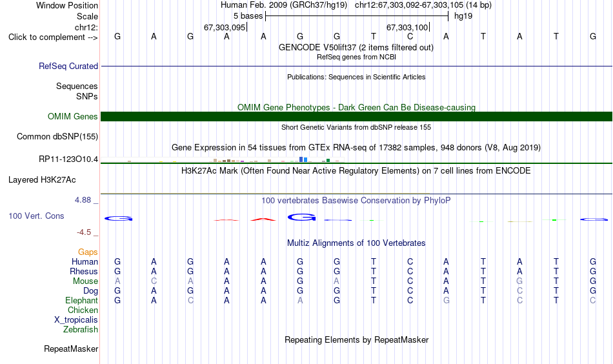Click the -4.5 PhyloP scale value
613x364 pixels.
[x=84, y=232]
